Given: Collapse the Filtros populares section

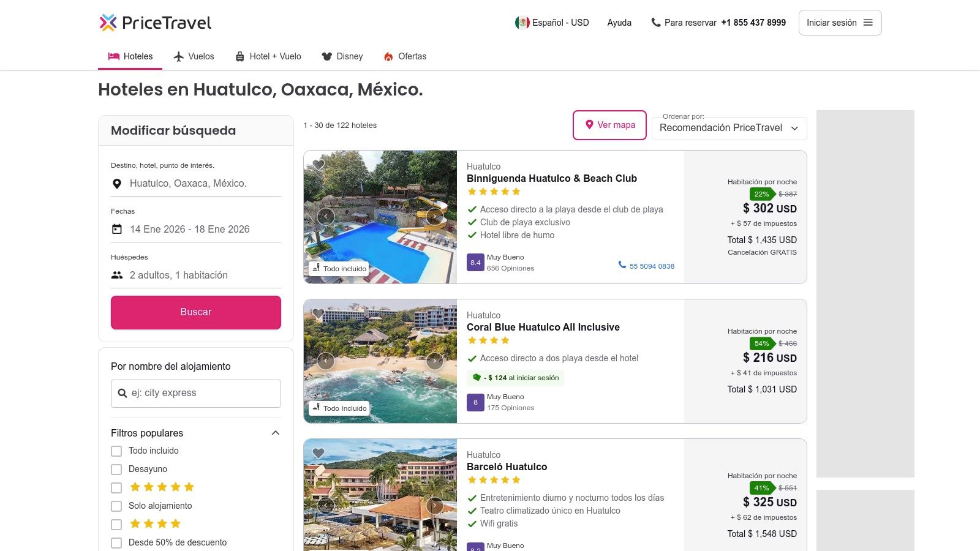Looking at the screenshot, I should click(275, 433).
